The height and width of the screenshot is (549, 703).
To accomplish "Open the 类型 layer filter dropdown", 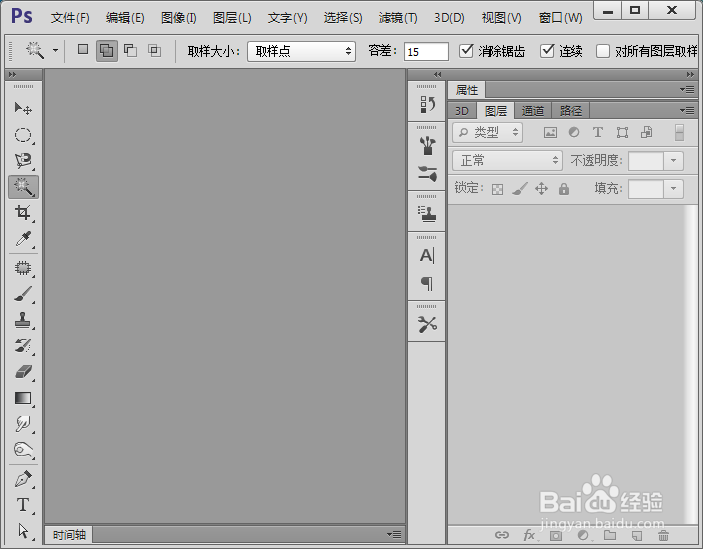I will 487,133.
